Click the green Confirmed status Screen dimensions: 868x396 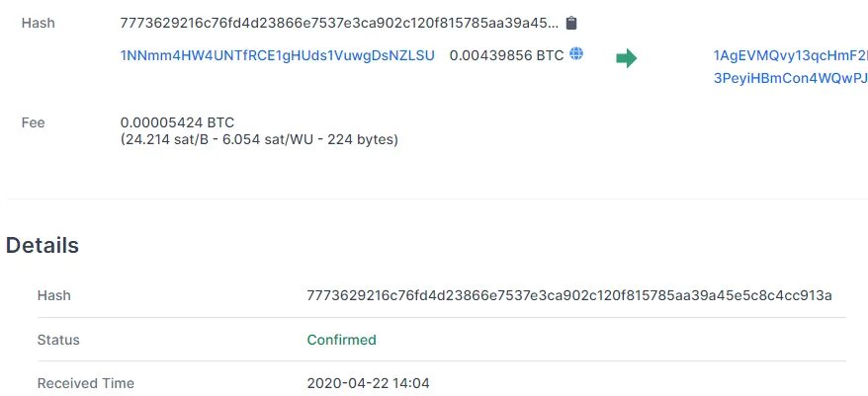(341, 340)
